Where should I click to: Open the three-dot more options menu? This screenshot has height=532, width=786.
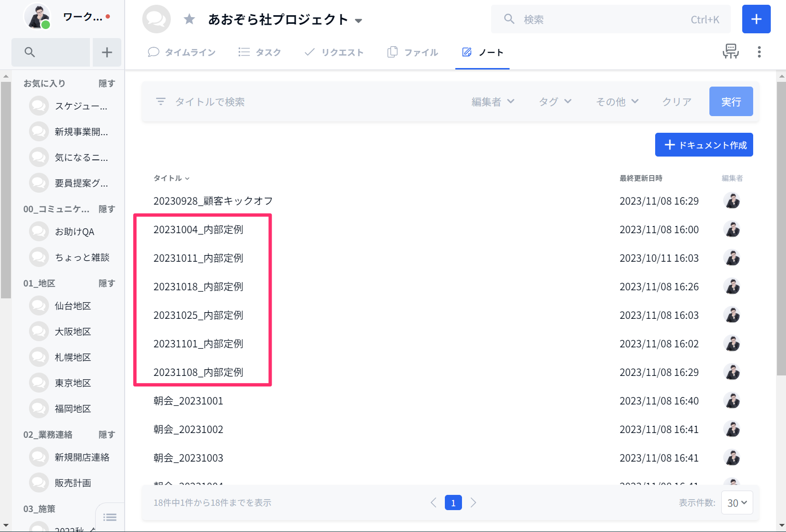pos(759,52)
